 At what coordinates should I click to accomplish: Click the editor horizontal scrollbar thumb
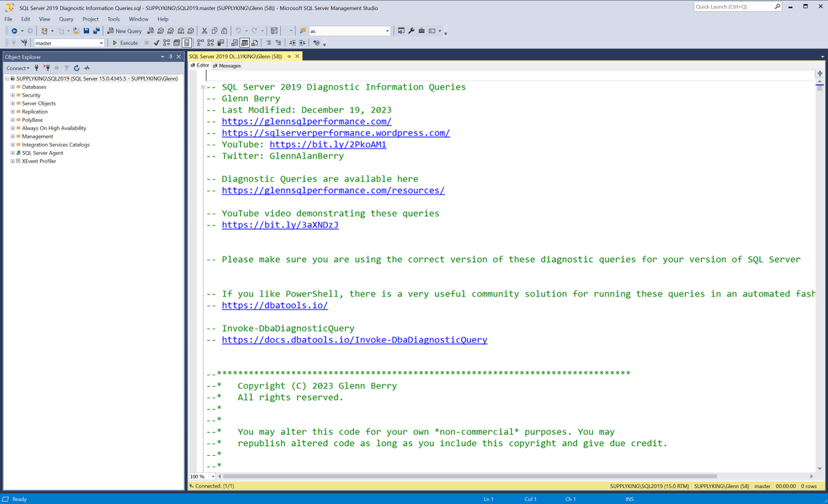point(470,476)
